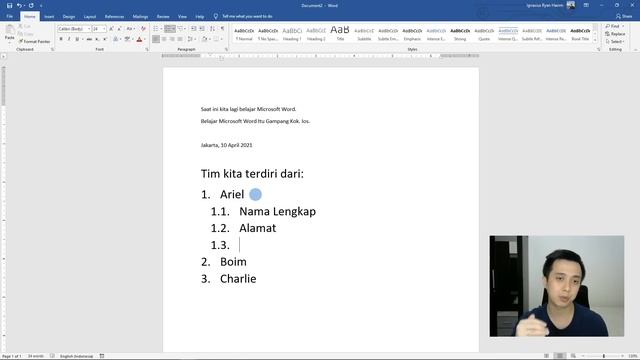Switch to the Design tab
The width and height of the screenshot is (640, 360).
click(x=69, y=17)
